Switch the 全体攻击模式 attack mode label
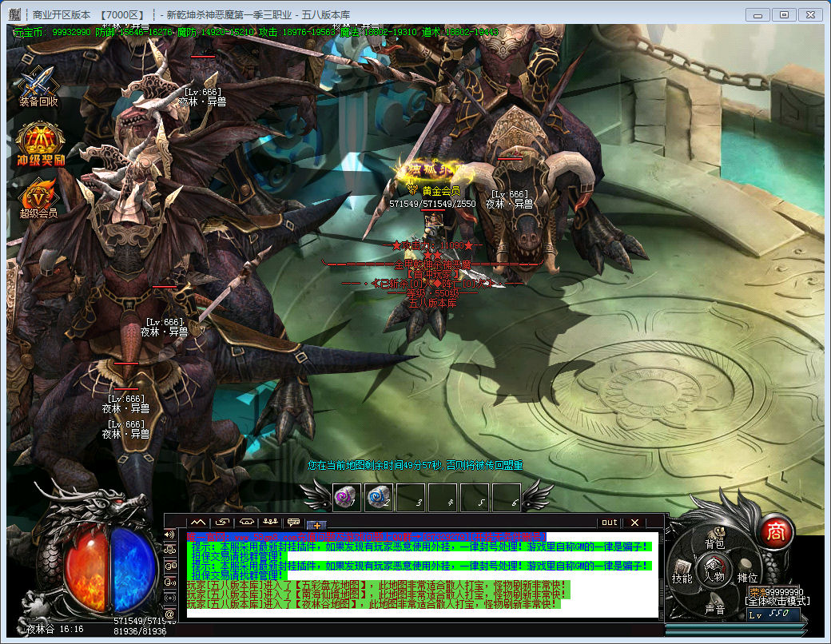 click(x=777, y=601)
